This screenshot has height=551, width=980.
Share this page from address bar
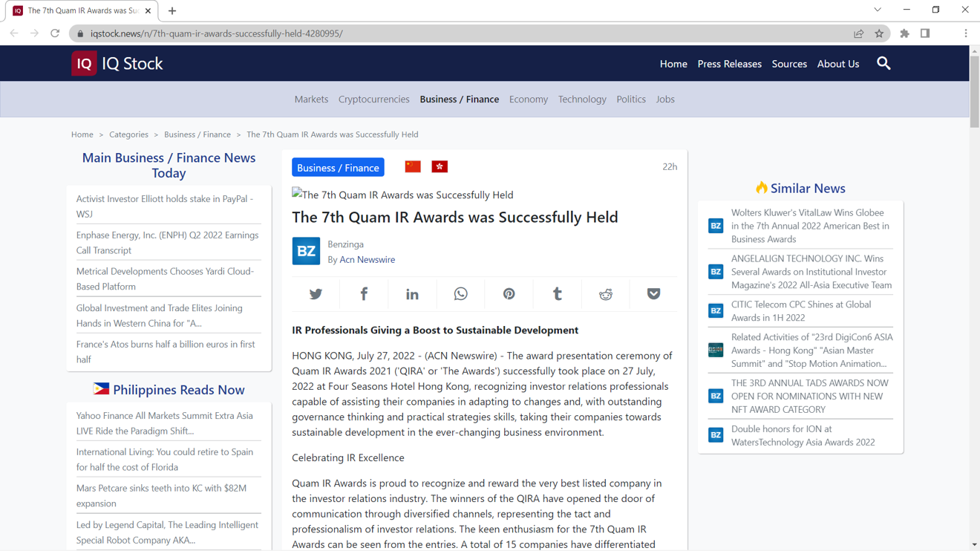tap(859, 33)
